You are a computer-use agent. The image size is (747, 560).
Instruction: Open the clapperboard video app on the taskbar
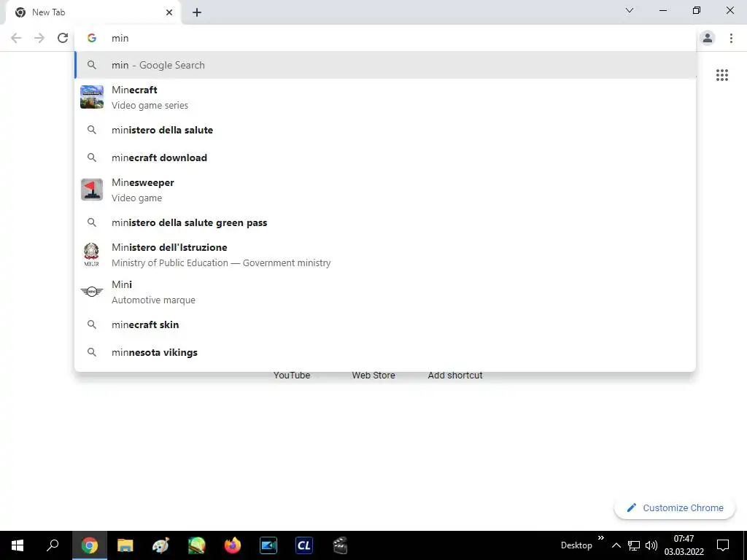[x=340, y=545]
